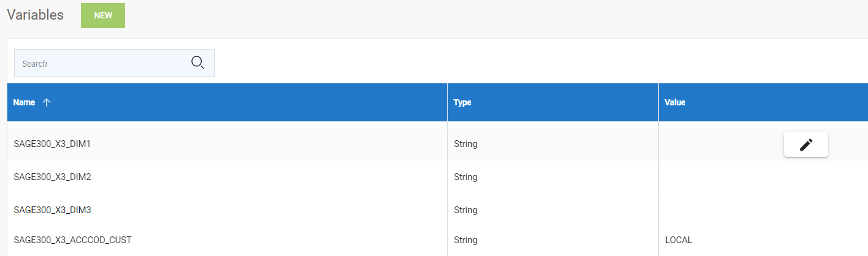This screenshot has width=868, height=256.
Task: Click the Type column header
Action: click(x=463, y=102)
